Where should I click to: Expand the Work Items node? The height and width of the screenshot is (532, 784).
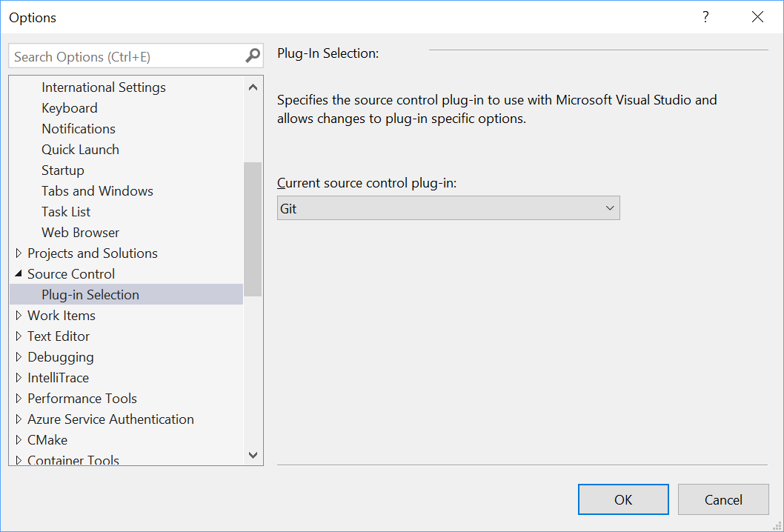(x=19, y=316)
